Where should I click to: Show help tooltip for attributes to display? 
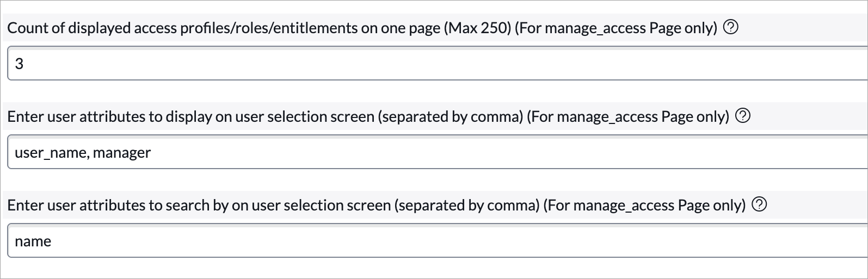(x=743, y=116)
